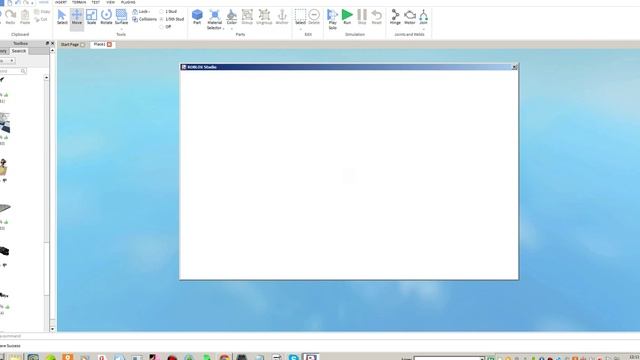Choose the Surface tool
640x360 pixels.
121,17
